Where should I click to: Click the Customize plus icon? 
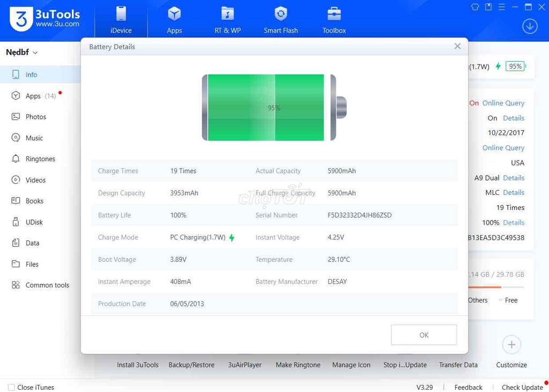click(x=511, y=345)
